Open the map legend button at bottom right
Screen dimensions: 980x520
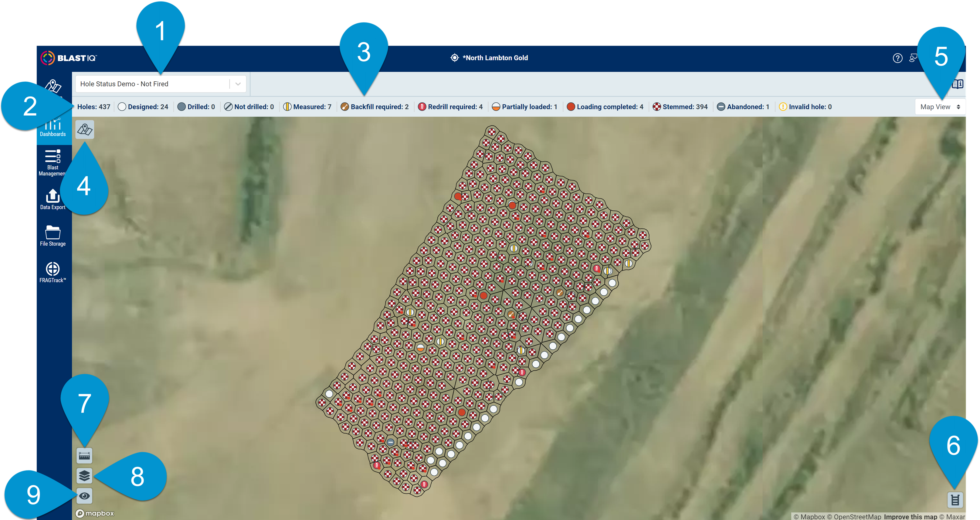(955, 500)
